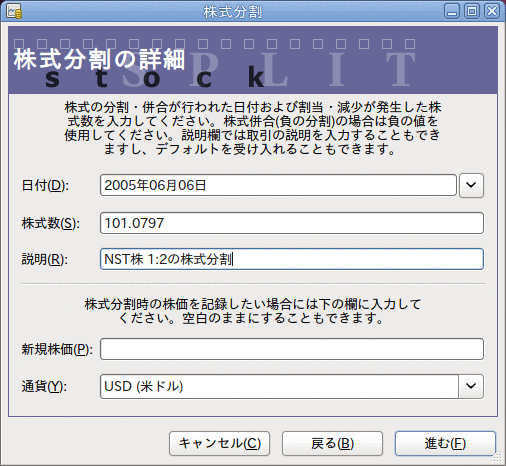This screenshot has width=506, height=466.
Task: Click the 説明(R) label
Action: pos(45,259)
